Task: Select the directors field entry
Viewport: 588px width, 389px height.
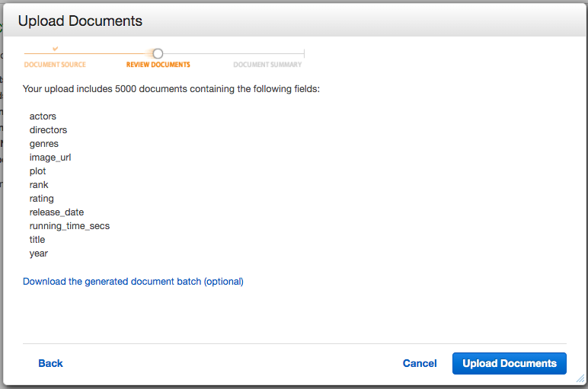Action: 48,129
